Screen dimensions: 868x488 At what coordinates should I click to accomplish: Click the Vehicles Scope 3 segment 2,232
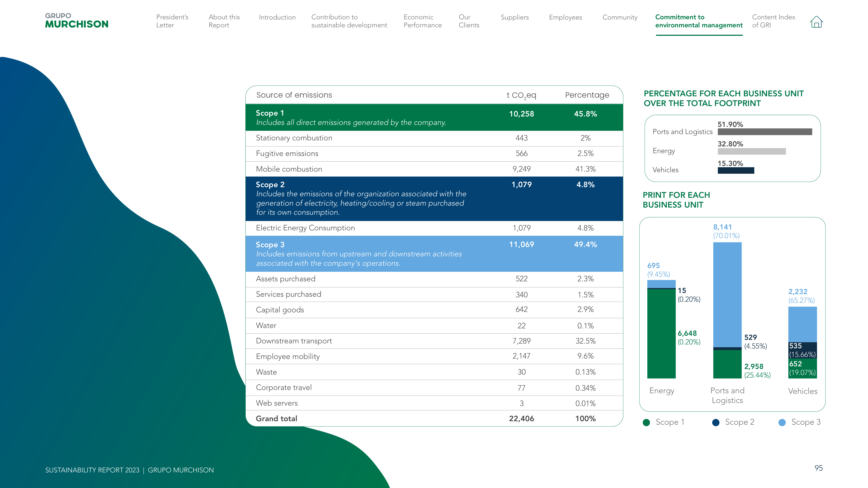pyautogui.click(x=802, y=324)
